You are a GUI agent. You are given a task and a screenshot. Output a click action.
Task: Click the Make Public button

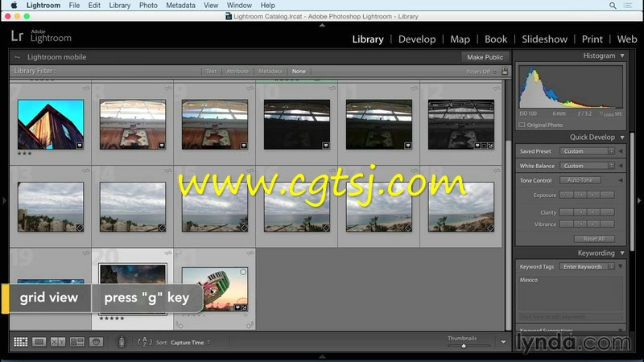point(485,57)
